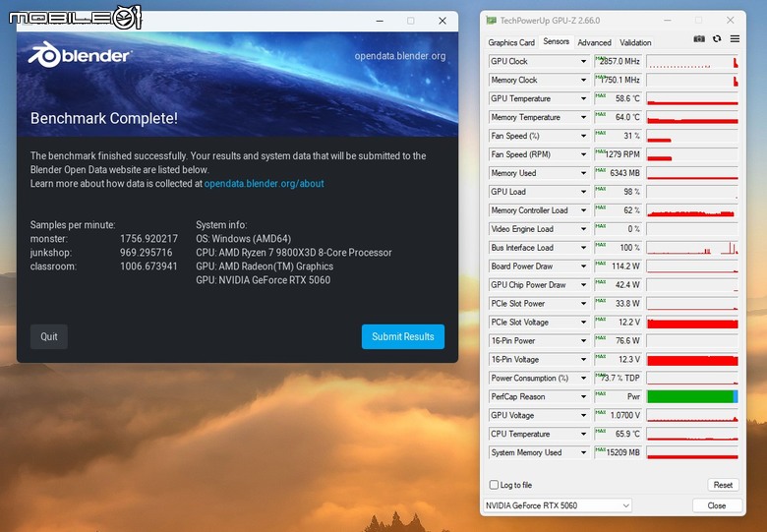Image resolution: width=767 pixels, height=532 pixels.
Task: Close the Blender benchmark window
Action: 442,21
